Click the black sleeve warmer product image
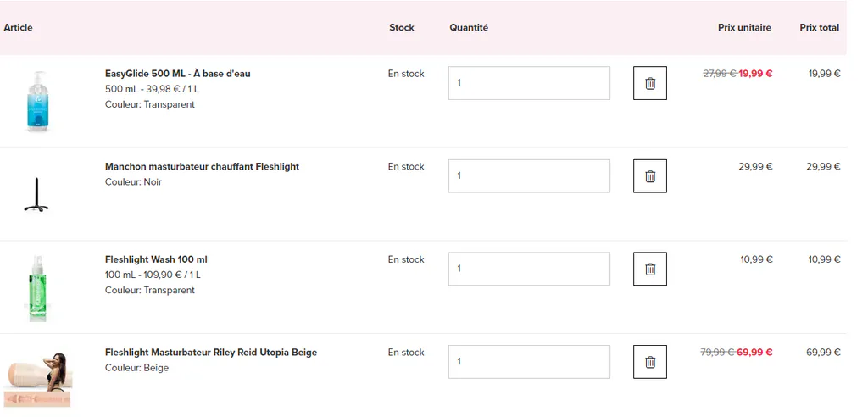This screenshot has height=417, width=868. click(36, 194)
